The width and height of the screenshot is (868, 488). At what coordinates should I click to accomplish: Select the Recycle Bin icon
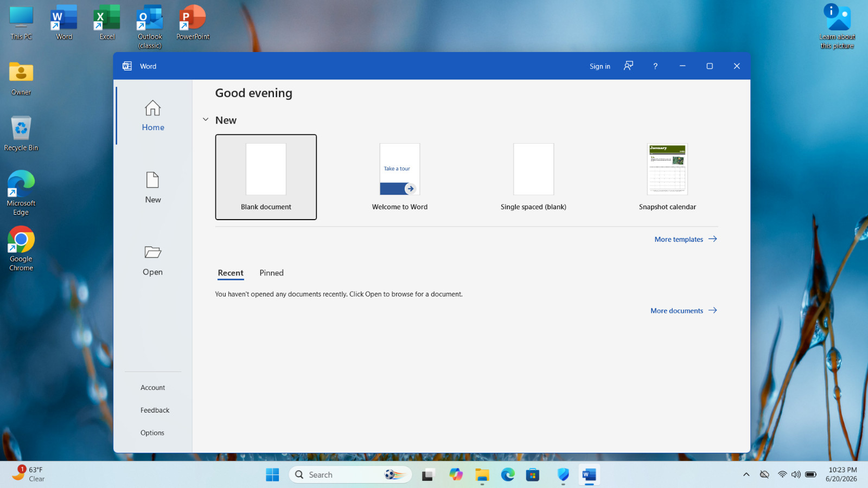(21, 134)
